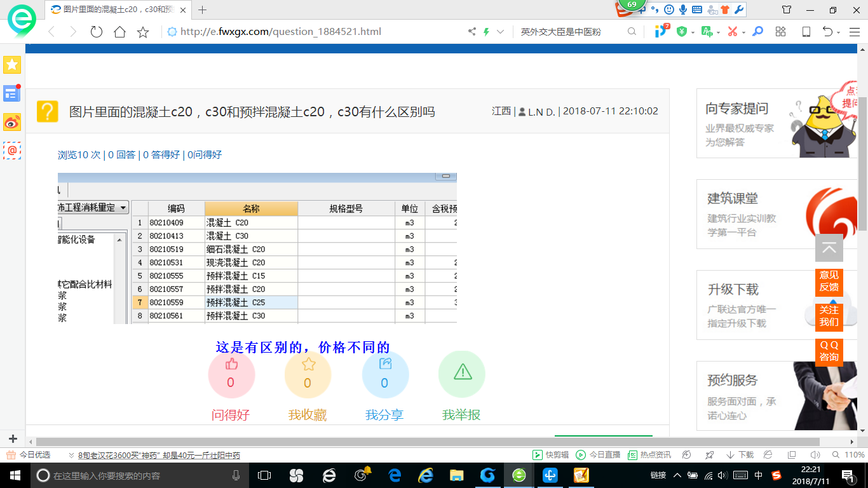Go to the browser home page icon

coord(119,32)
